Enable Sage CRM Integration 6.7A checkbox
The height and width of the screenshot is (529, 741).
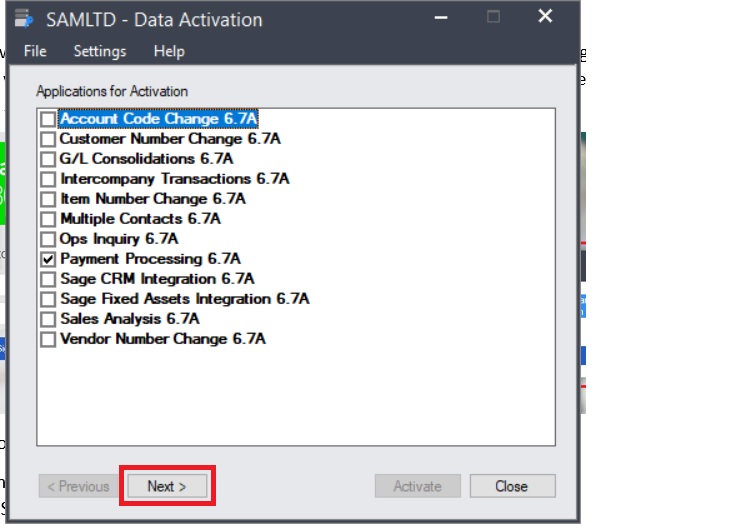click(x=48, y=279)
